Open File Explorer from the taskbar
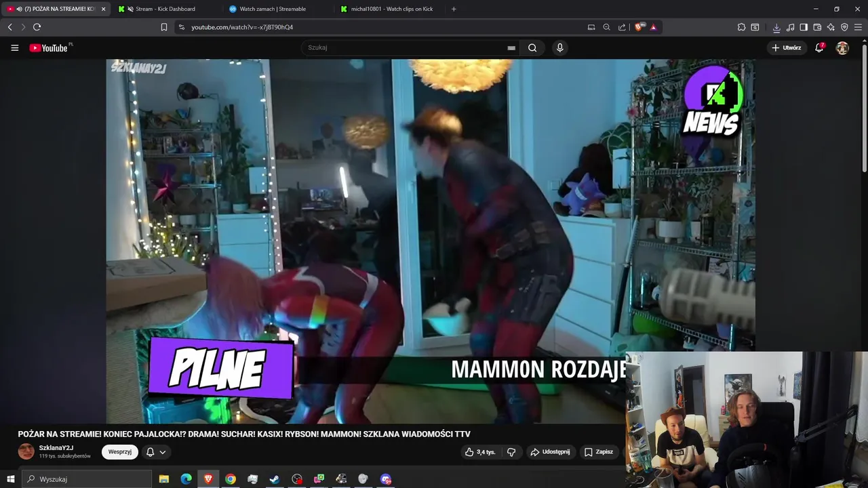Screen dimensions: 868x488 (x=163, y=479)
